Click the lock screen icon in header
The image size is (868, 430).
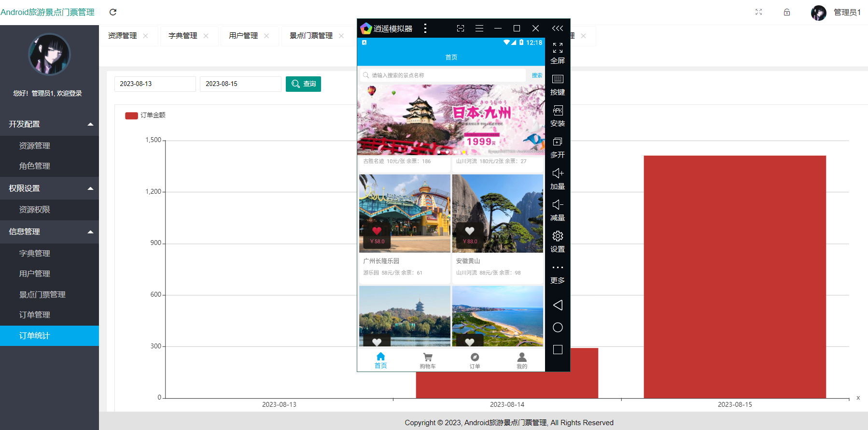click(787, 12)
